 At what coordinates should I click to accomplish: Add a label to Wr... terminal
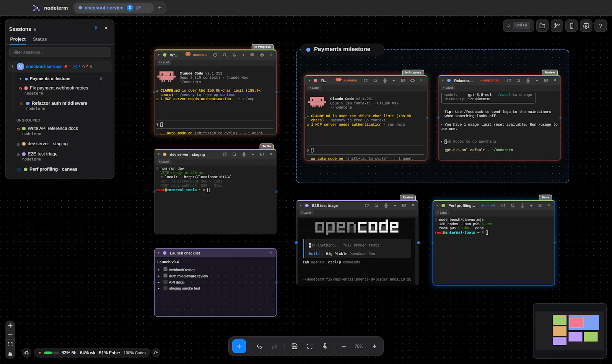click(163, 62)
